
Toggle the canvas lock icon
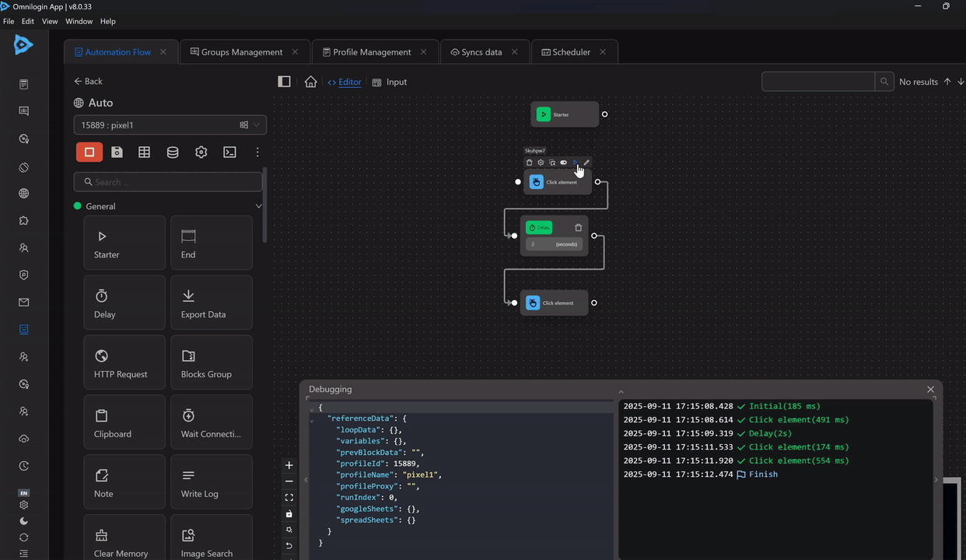[x=289, y=514]
